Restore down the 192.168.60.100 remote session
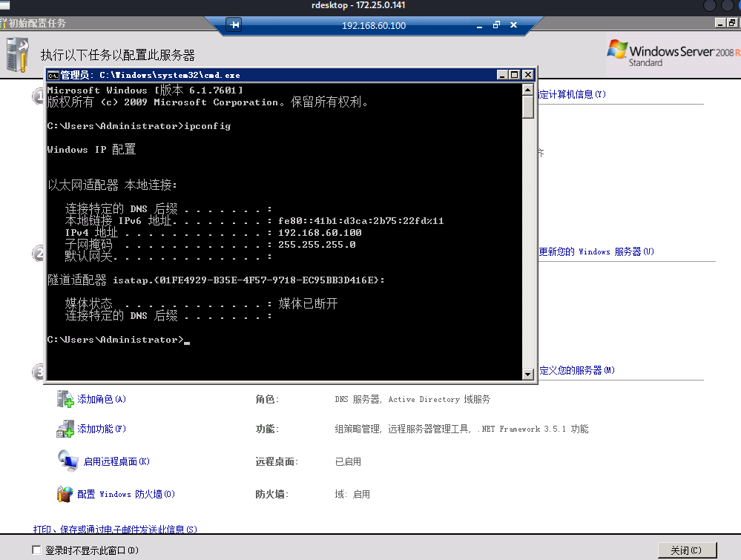Viewport: 741px width, 560px height. click(x=496, y=25)
